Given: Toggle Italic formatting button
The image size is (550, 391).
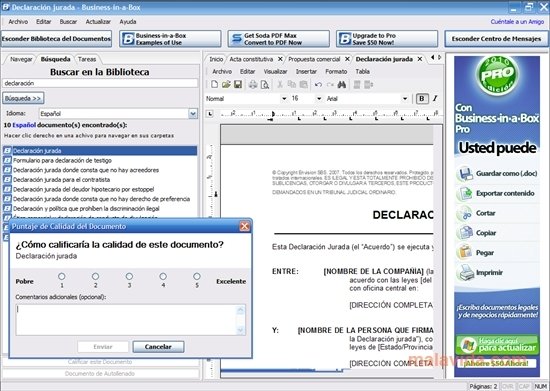Looking at the screenshot, I should tap(435, 99).
